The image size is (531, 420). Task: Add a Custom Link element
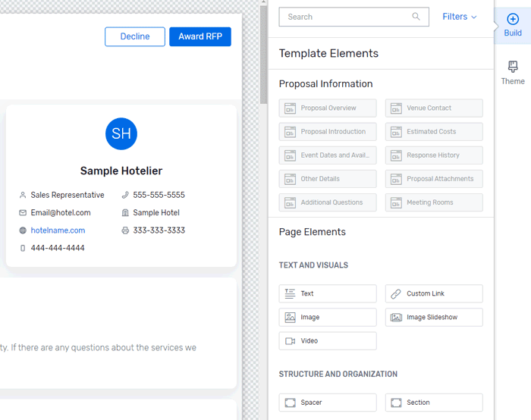[x=434, y=293]
